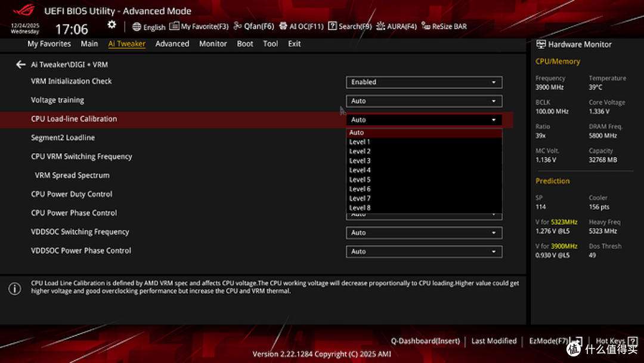Click English language label
This screenshot has height=363, width=644.
click(x=154, y=27)
